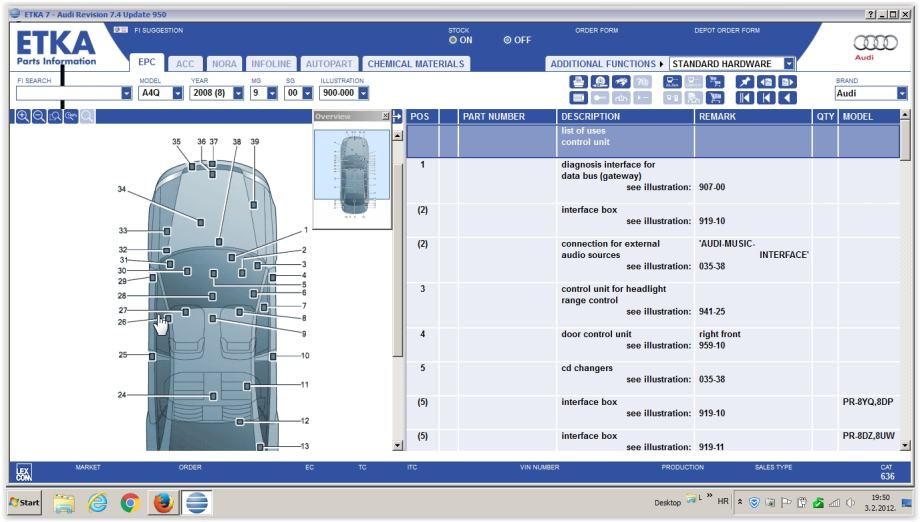Switch to the CHEMICAL MATERIALS tab
Image resolution: width=920 pixels, height=522 pixels.
[416, 64]
